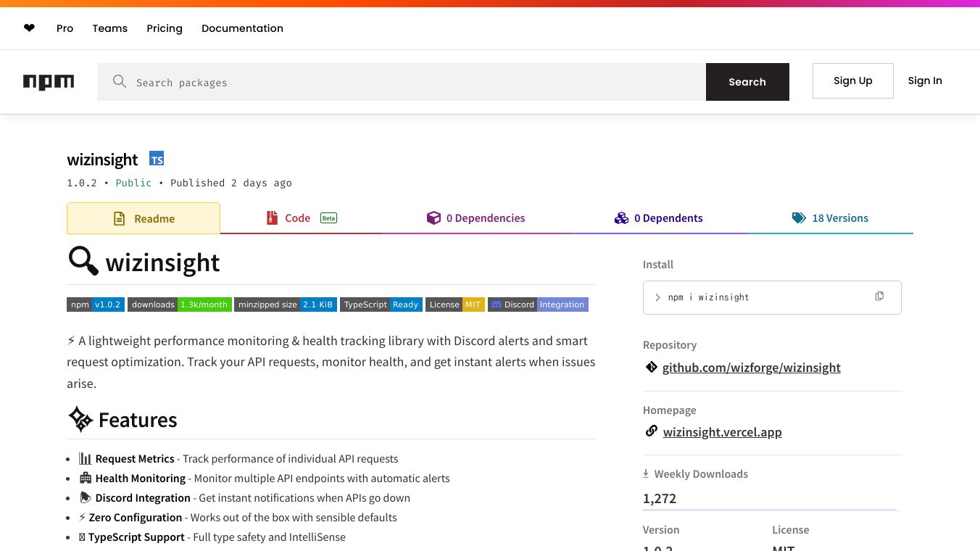Click the Search button
The image size is (980, 551).
(x=747, y=82)
